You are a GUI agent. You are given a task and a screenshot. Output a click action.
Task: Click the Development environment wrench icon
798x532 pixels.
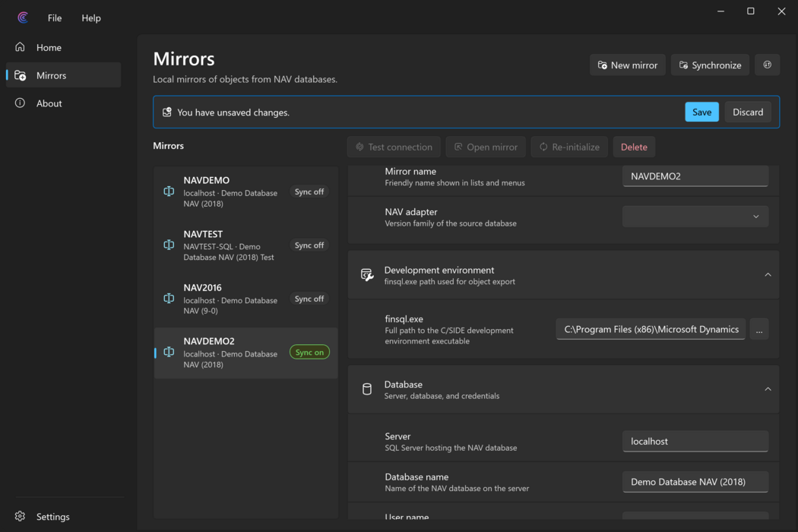point(367,275)
